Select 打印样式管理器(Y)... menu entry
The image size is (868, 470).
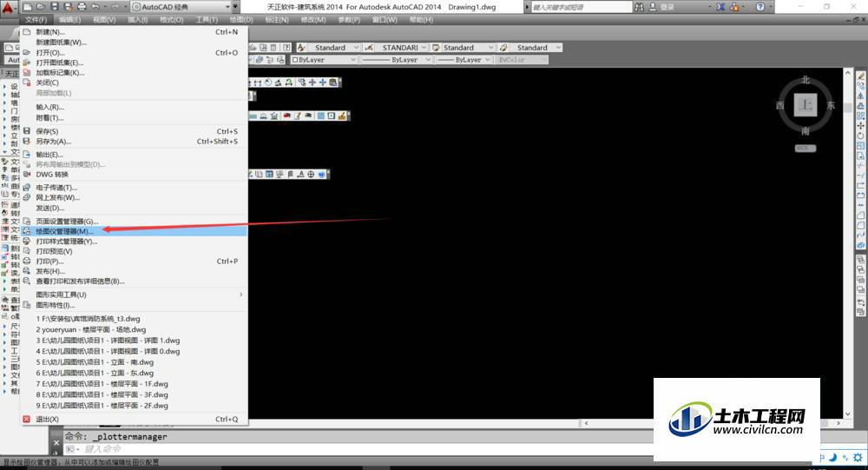tap(134, 242)
